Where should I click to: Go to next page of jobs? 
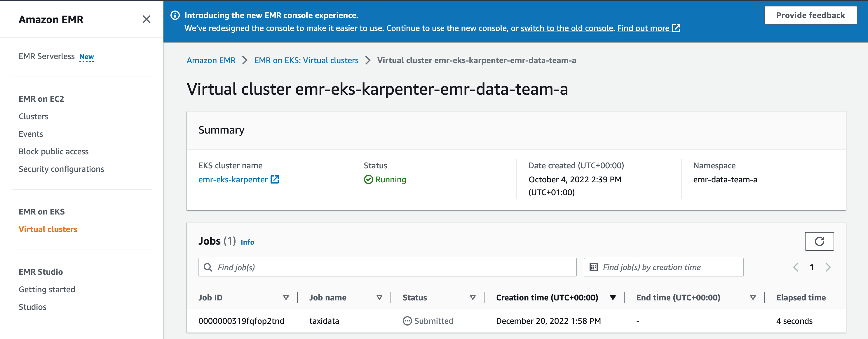coord(828,267)
